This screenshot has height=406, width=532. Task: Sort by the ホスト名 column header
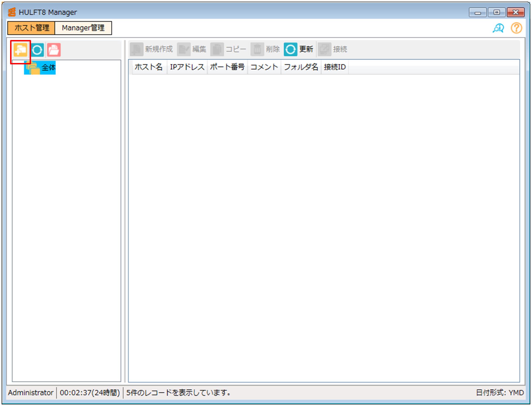tap(149, 67)
